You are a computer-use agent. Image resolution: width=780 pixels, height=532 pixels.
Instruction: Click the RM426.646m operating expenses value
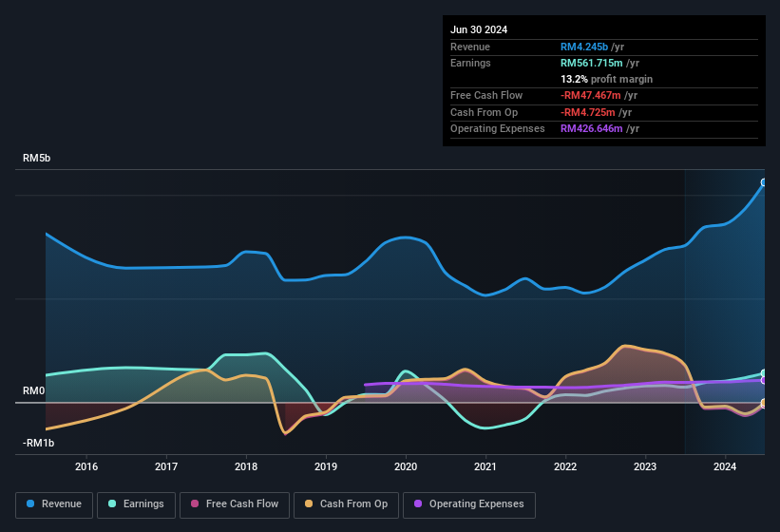click(592, 128)
